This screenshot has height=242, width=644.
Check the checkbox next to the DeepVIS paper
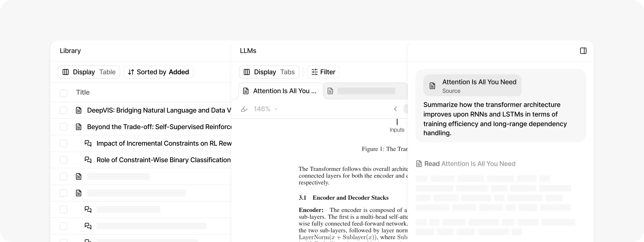point(64,110)
